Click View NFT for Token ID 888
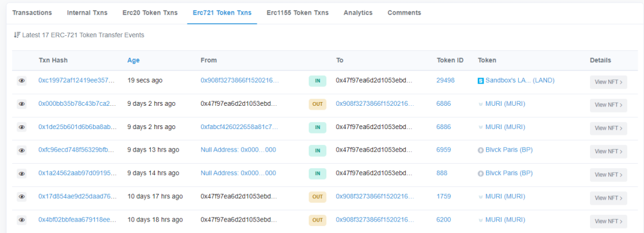This screenshot has width=644, height=233. click(608, 174)
